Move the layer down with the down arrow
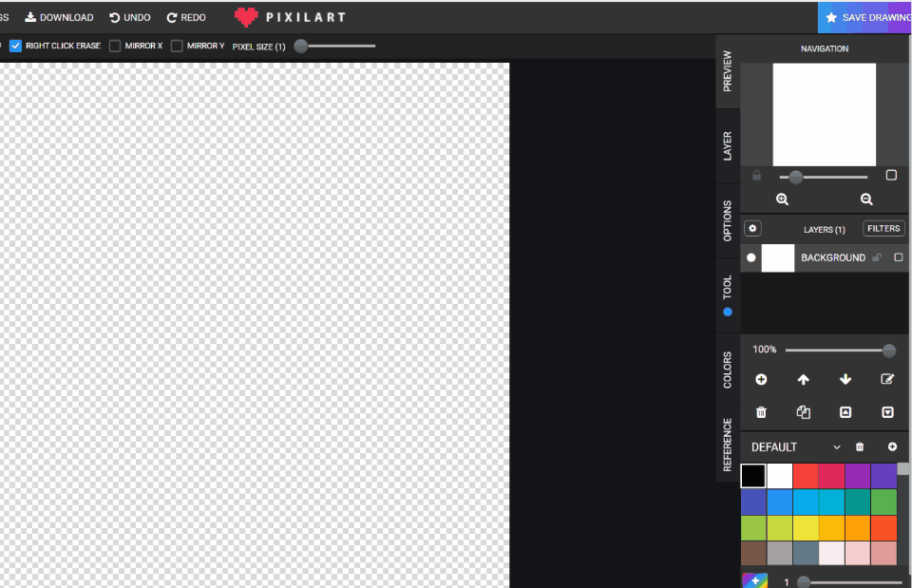The height and width of the screenshot is (588, 912). point(845,380)
